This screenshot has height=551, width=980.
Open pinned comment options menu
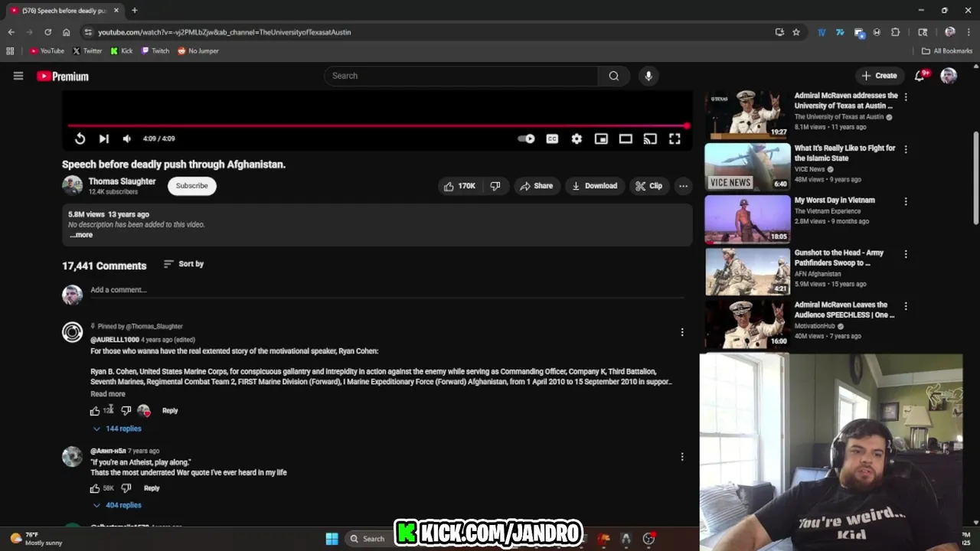(682, 332)
